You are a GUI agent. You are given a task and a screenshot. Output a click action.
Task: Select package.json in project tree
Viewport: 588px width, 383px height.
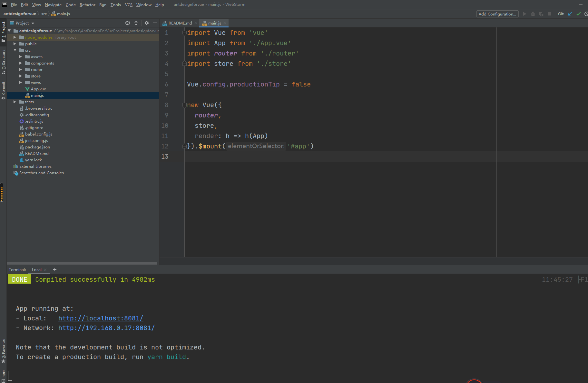(x=37, y=147)
